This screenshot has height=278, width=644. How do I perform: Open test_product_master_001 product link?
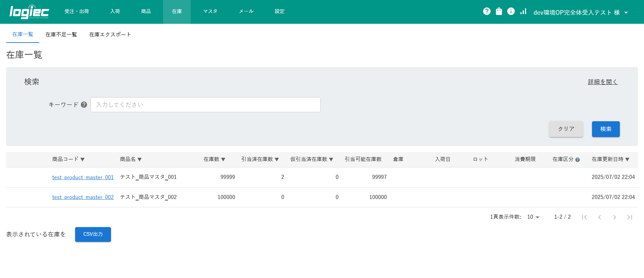coord(83,177)
